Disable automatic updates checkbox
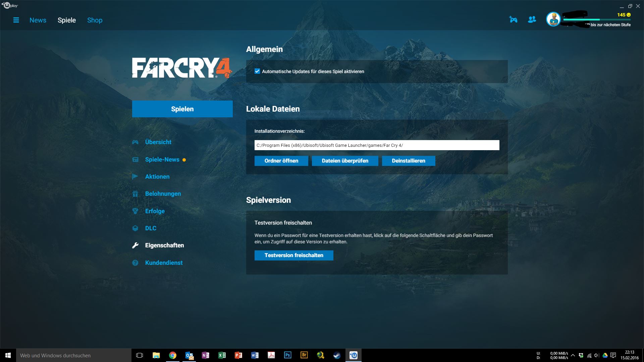The width and height of the screenshot is (644, 362). [257, 71]
